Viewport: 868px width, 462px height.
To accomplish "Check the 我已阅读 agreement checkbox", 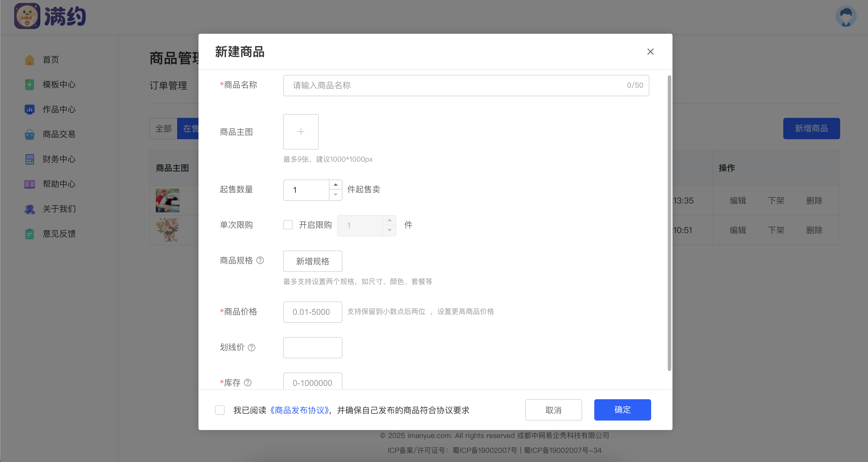I will pyautogui.click(x=220, y=410).
